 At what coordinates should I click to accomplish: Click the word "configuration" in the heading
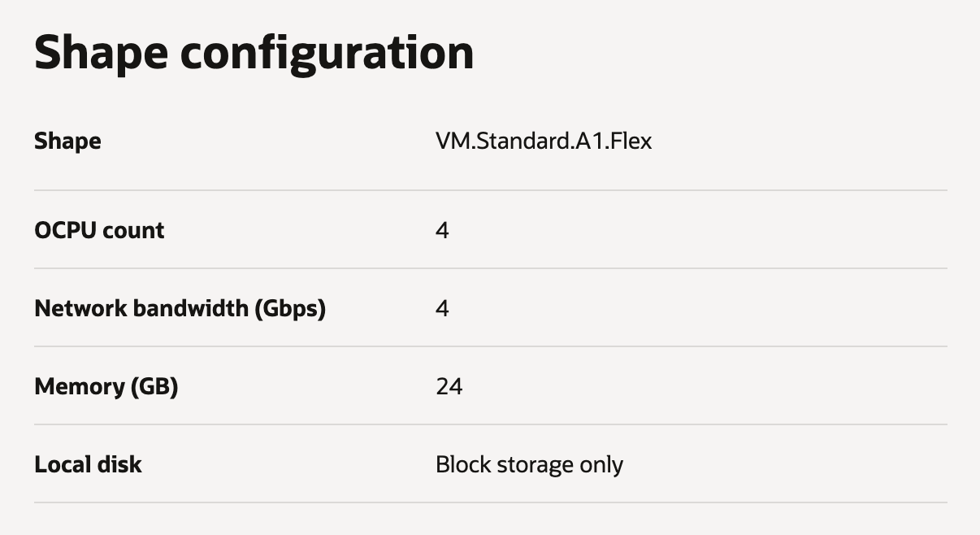pos(327,53)
